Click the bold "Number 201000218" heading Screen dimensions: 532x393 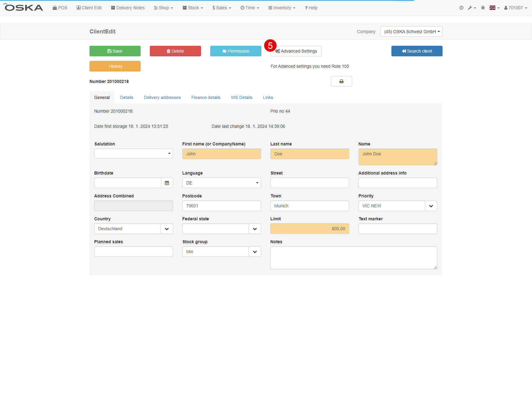(109, 81)
